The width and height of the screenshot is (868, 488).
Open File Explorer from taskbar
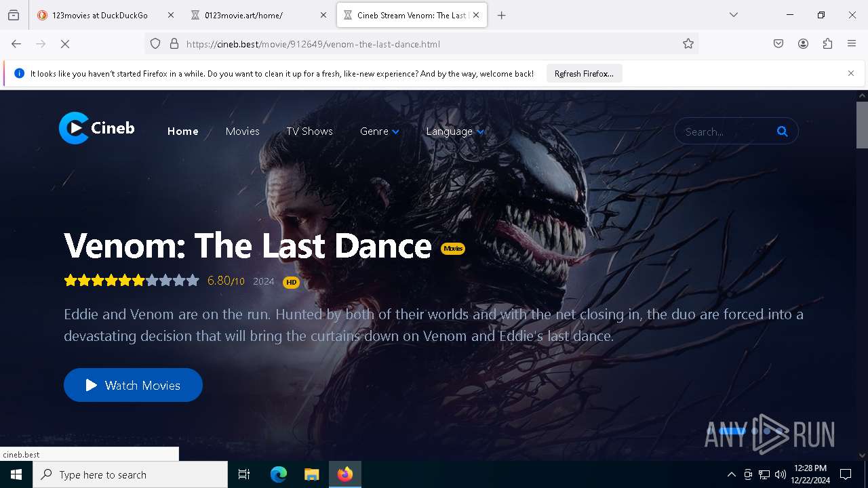(x=311, y=474)
